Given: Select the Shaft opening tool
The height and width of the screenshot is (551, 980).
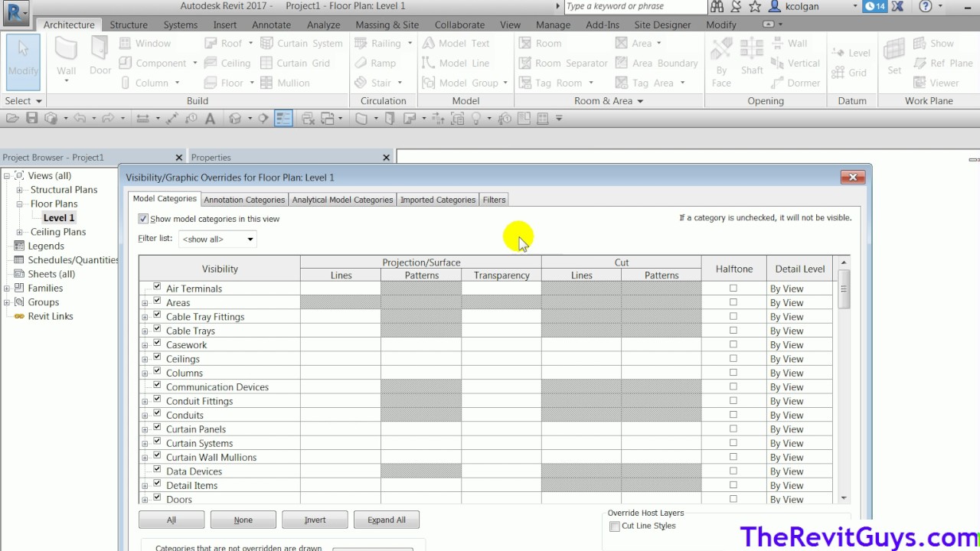Looking at the screenshot, I should coord(752,57).
